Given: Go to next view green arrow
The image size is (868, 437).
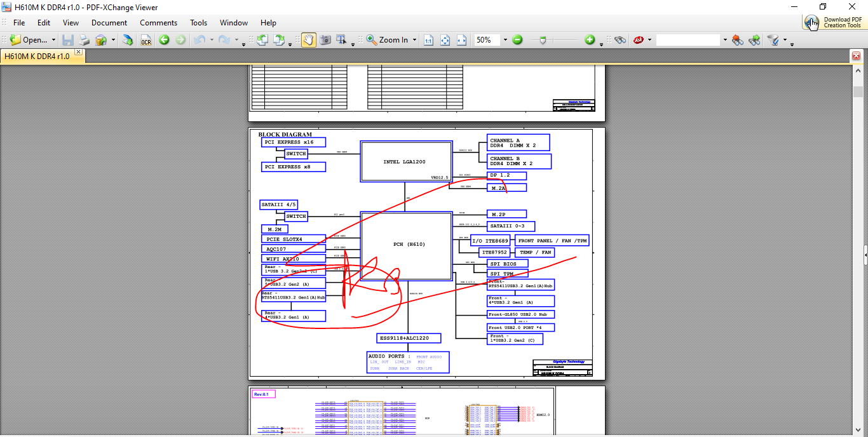Looking at the screenshot, I should pyautogui.click(x=181, y=40).
